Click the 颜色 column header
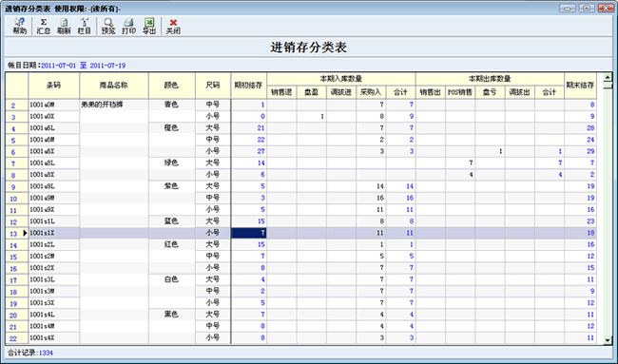 pos(171,86)
